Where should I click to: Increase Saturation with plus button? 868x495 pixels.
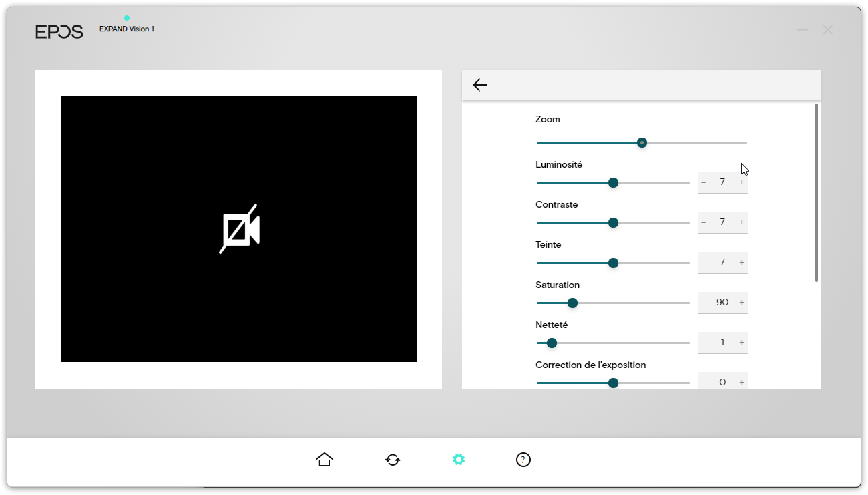point(742,303)
